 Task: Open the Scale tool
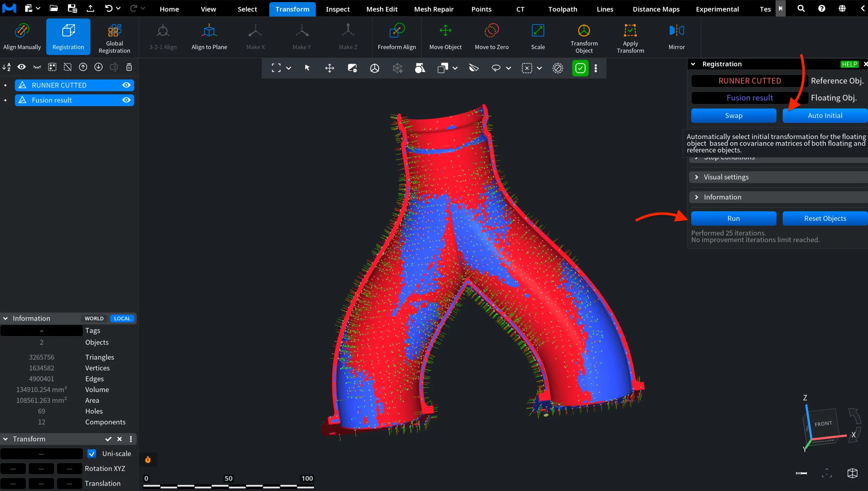(538, 37)
